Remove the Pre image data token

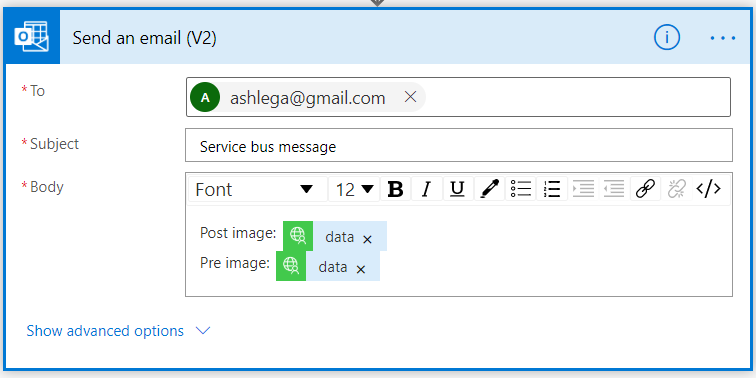(x=361, y=269)
